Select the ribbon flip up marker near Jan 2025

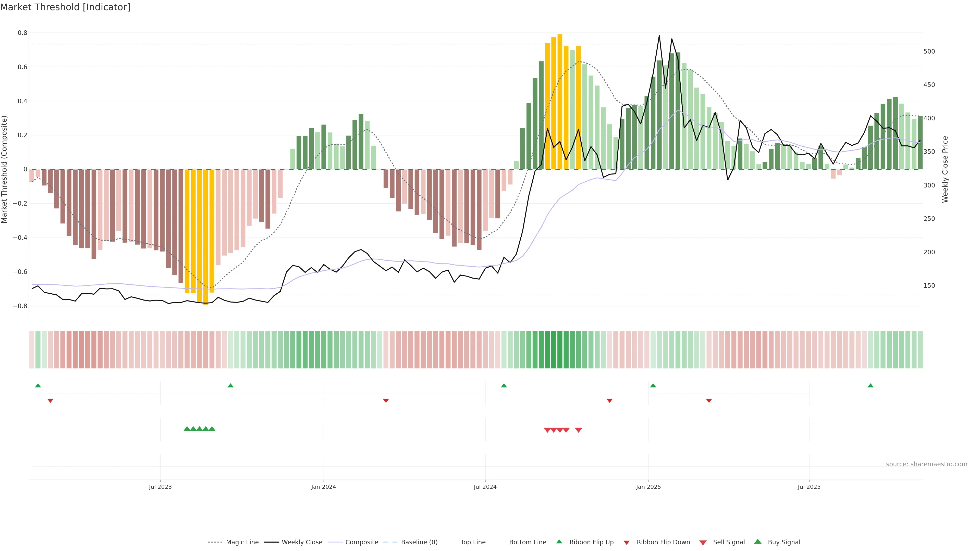[653, 386]
